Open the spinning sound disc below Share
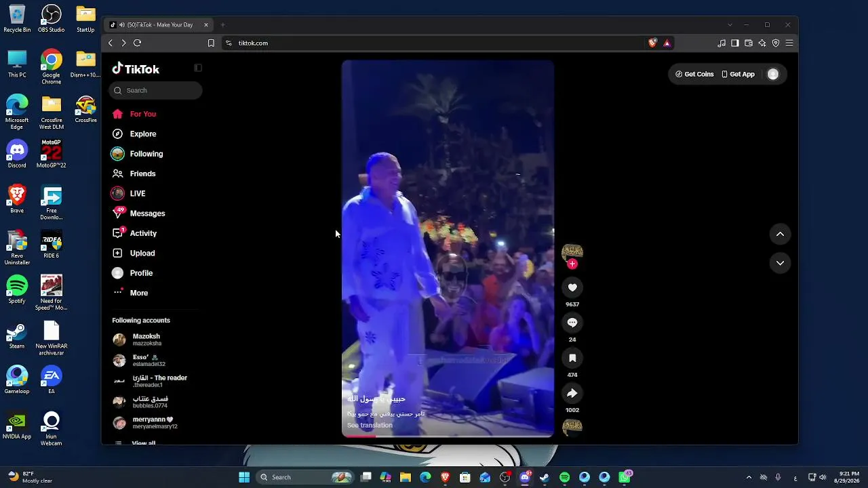 [572, 426]
